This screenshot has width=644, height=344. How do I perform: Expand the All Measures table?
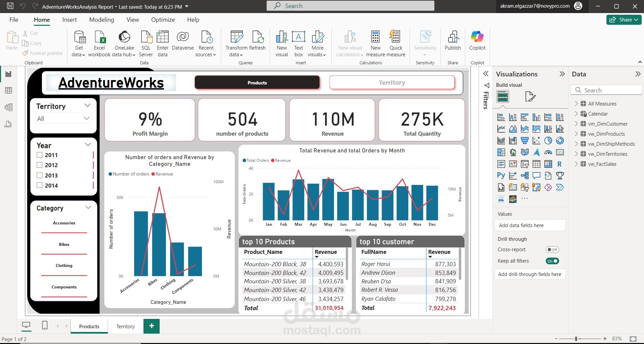[x=576, y=104]
